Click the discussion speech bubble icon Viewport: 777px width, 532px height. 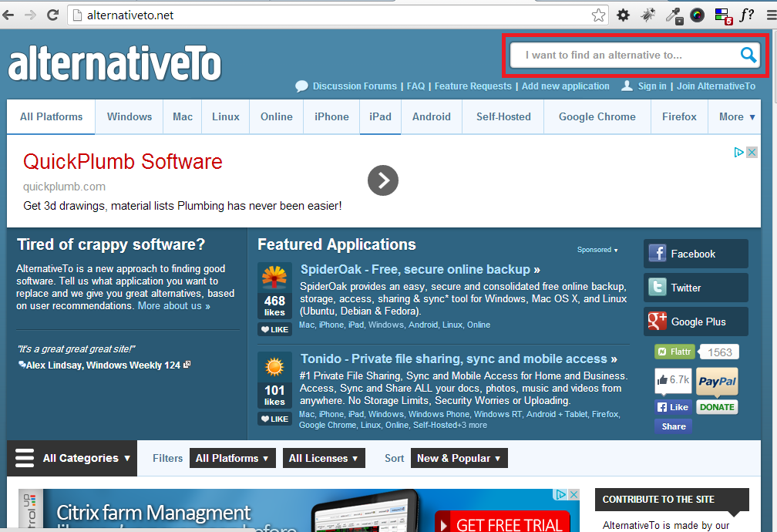(302, 86)
